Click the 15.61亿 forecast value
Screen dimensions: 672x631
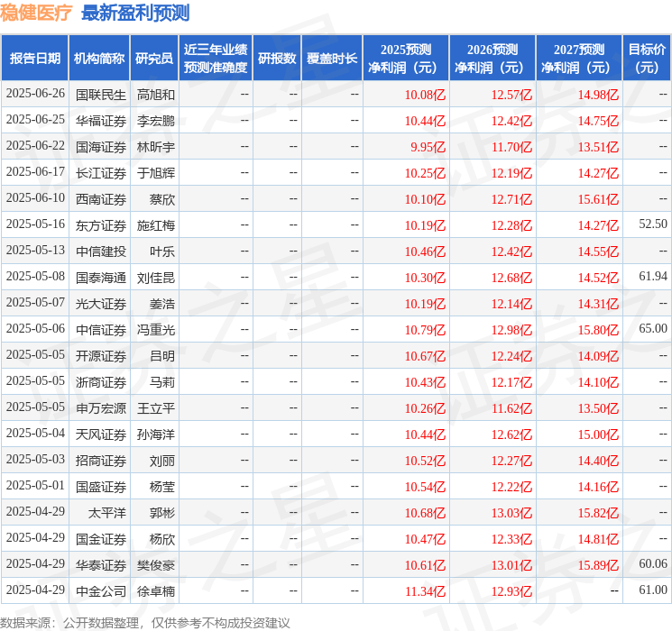point(598,199)
